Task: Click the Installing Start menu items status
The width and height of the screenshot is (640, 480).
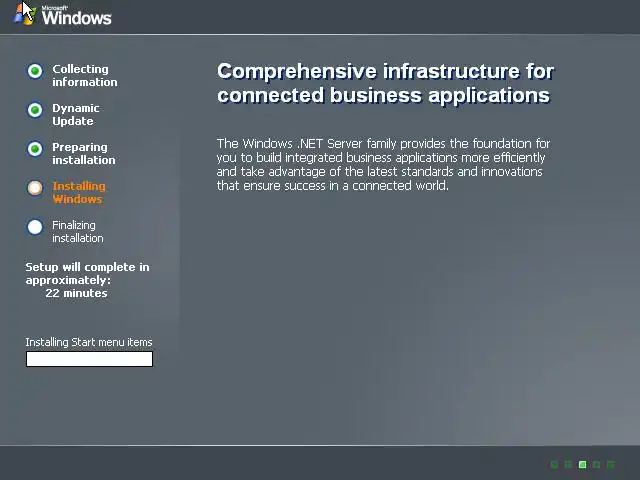Action: [x=89, y=342]
